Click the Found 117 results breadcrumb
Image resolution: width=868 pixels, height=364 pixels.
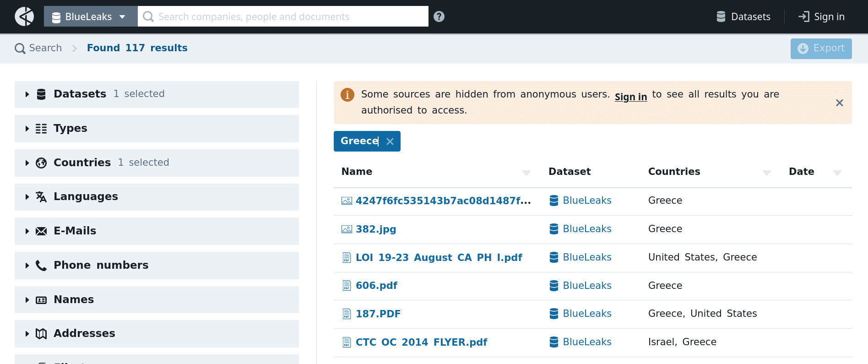(x=137, y=48)
